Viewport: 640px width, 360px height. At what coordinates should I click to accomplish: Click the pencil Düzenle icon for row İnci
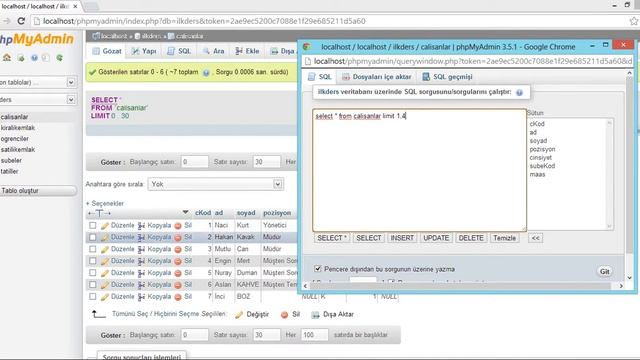pyautogui.click(x=105, y=297)
